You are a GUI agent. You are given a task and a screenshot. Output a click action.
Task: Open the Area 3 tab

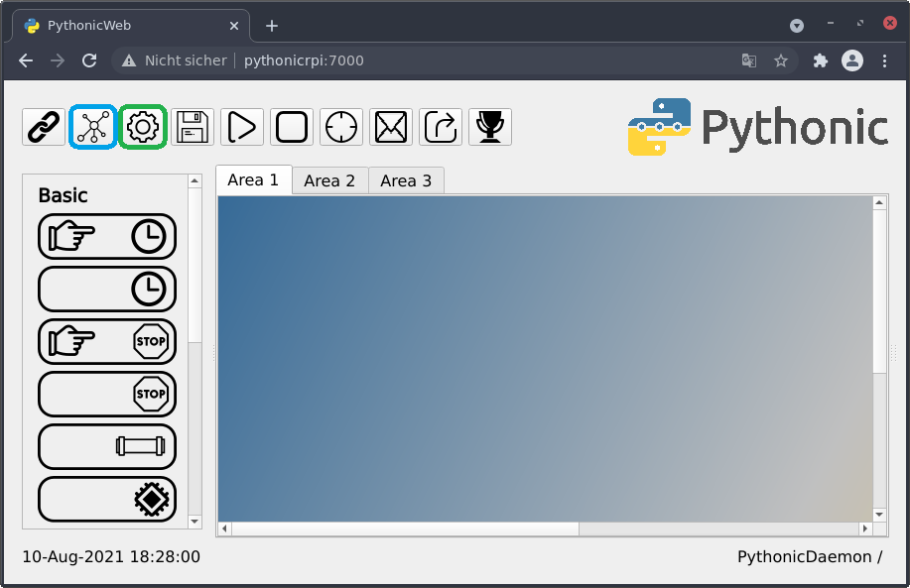click(406, 180)
